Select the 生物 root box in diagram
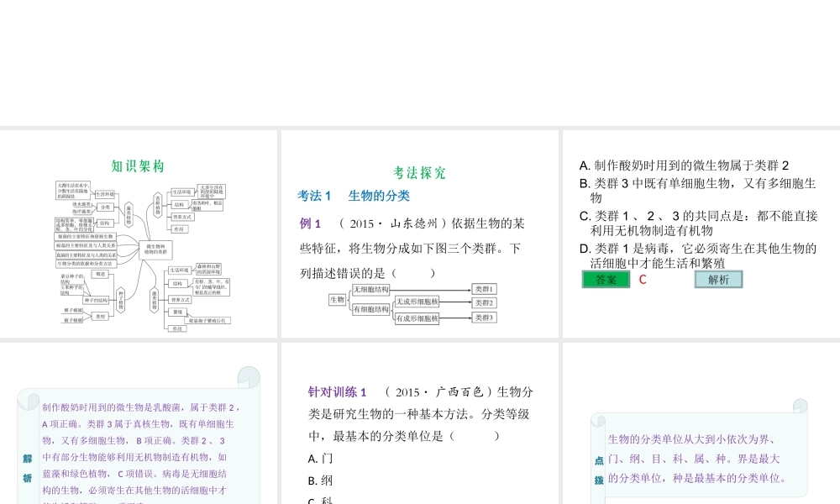Viewport: 840px width, 504px height. point(336,299)
